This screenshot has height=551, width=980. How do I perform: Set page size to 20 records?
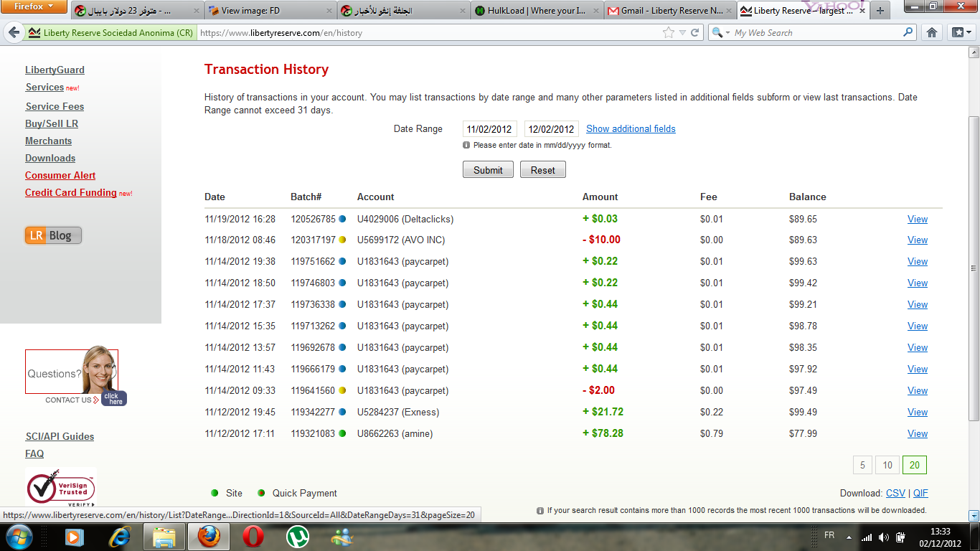915,465
